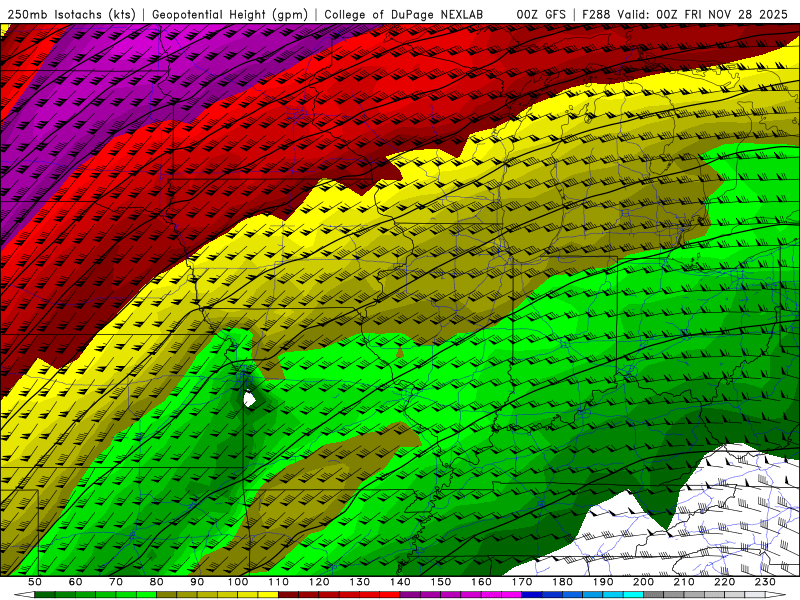Click the legend value 160
This screenshot has height=600, width=800.
pyautogui.click(x=481, y=582)
